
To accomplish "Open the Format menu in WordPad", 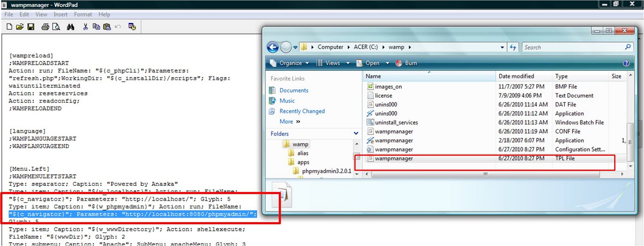I will click(83, 15).
